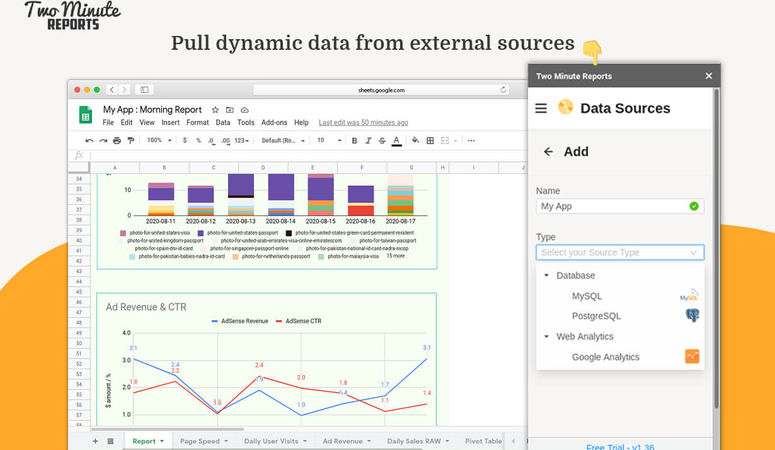
Task: Click the Data Sources logo icon
Action: pyautogui.click(x=565, y=107)
